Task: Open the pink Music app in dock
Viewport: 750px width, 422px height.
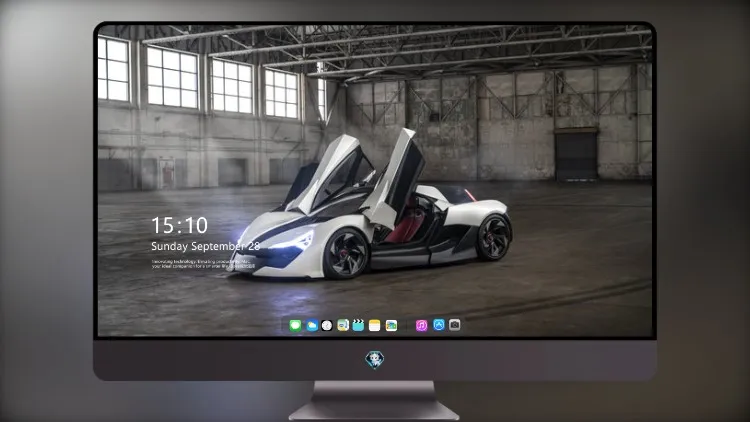Action: tap(421, 326)
